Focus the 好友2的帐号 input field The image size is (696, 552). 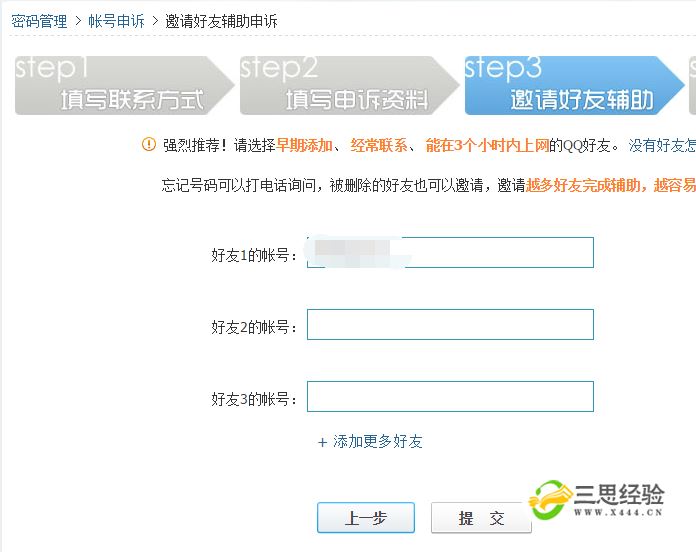(450, 325)
